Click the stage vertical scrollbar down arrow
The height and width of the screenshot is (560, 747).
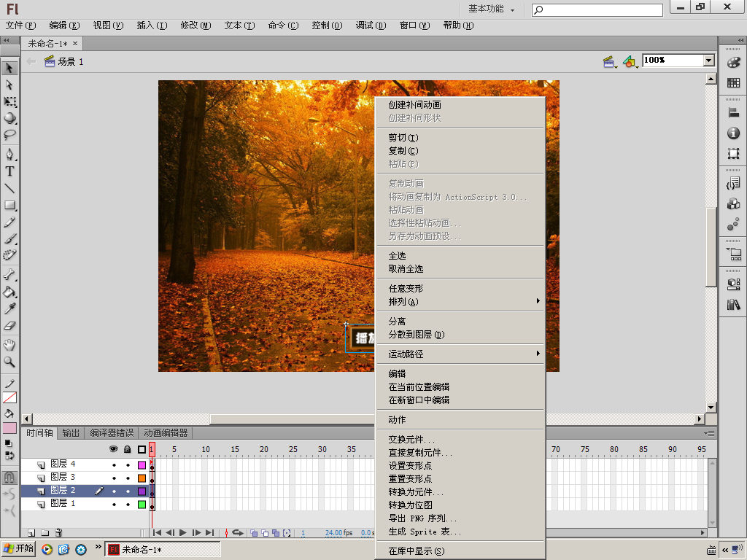711,408
